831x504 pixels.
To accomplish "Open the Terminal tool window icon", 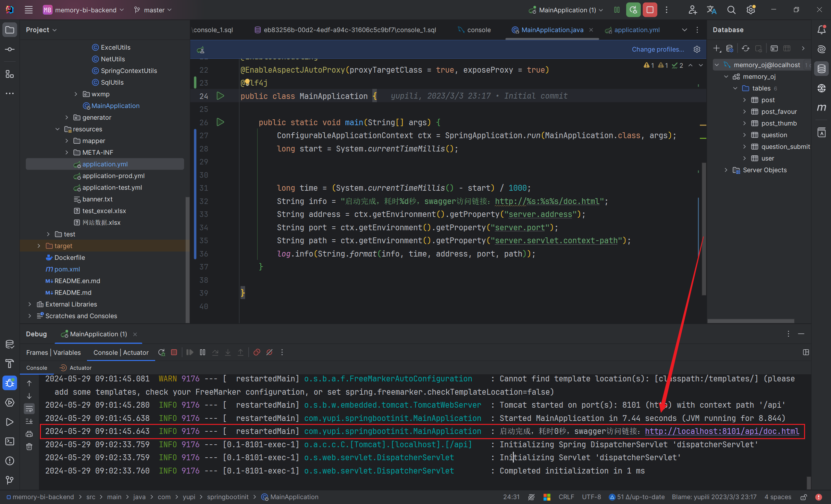I will [x=10, y=441].
